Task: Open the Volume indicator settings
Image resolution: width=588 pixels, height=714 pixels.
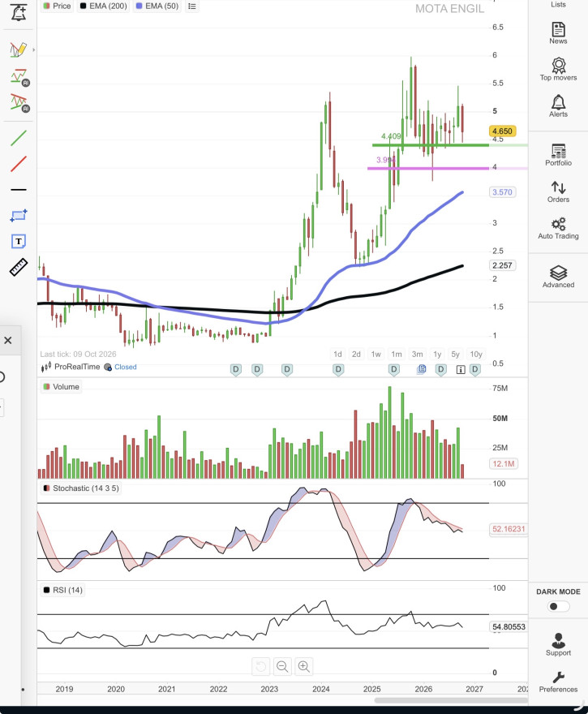Action: (x=61, y=387)
